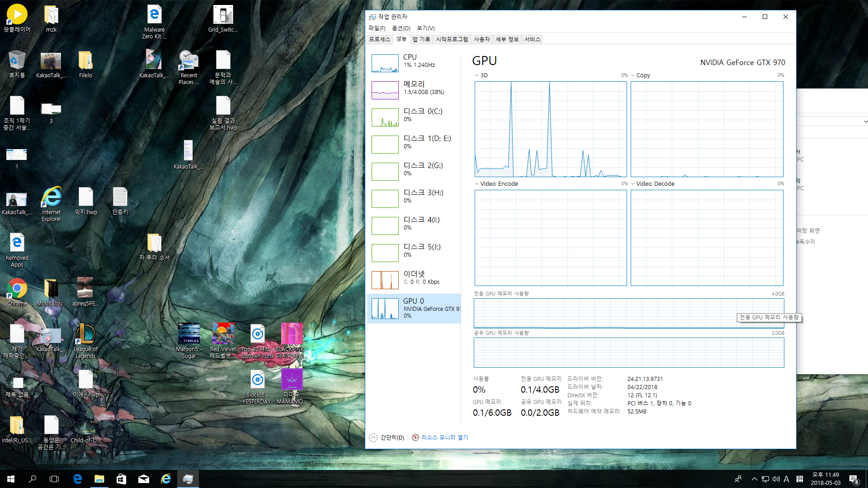Click the Malware Zero Kit icon
Viewport: 868px width, 488px height.
(x=154, y=16)
